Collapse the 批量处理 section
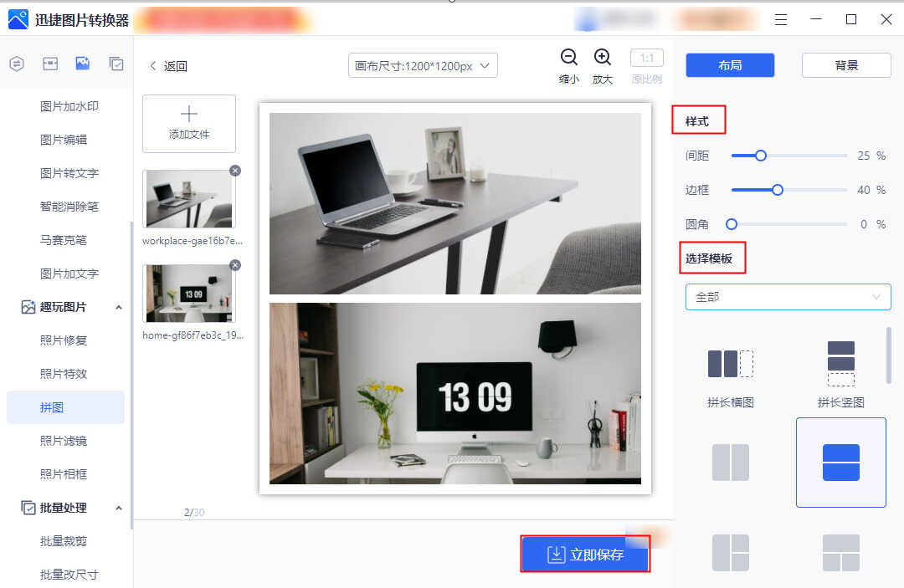904x588 pixels. 119,508
